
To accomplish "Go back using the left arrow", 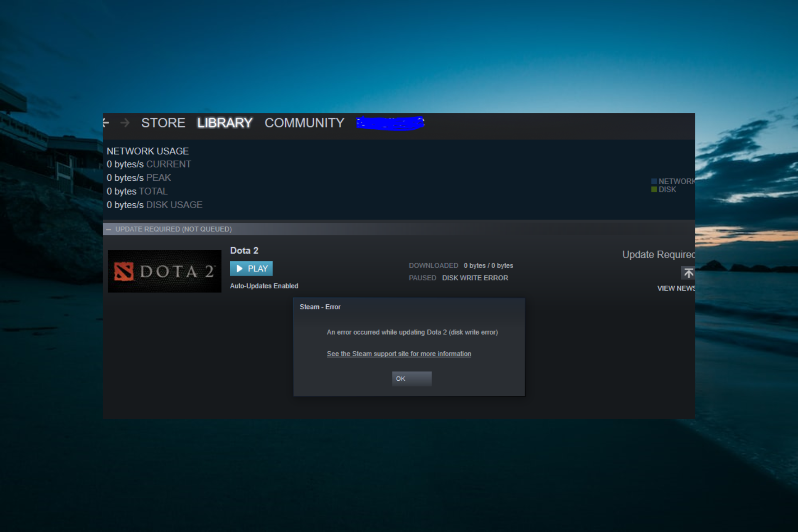I will pos(106,123).
